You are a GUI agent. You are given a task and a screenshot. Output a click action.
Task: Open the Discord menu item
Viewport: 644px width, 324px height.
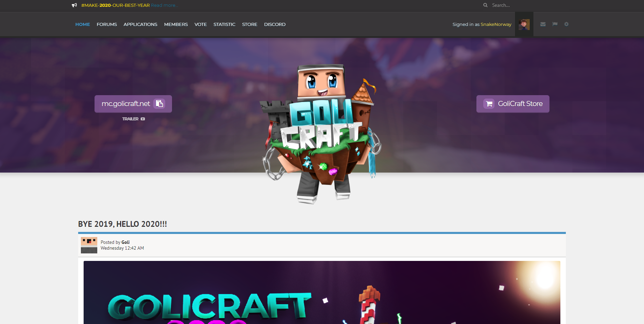(275, 25)
